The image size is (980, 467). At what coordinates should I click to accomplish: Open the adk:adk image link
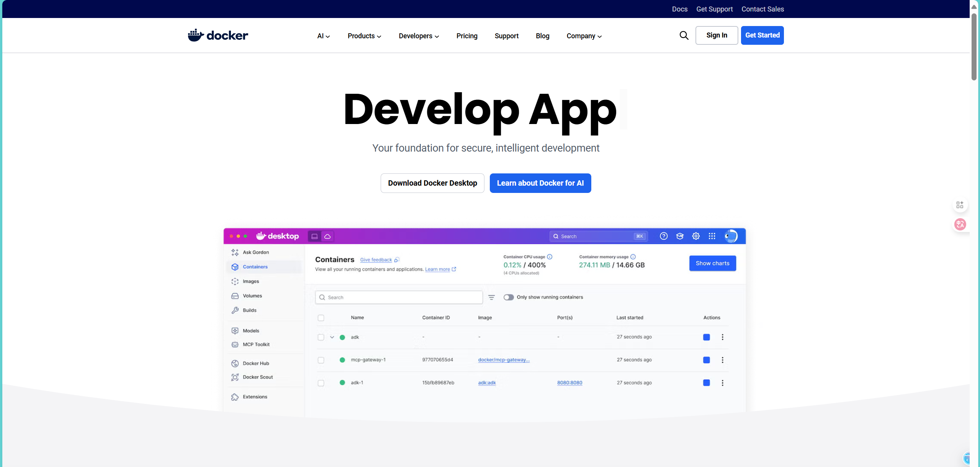tap(487, 383)
